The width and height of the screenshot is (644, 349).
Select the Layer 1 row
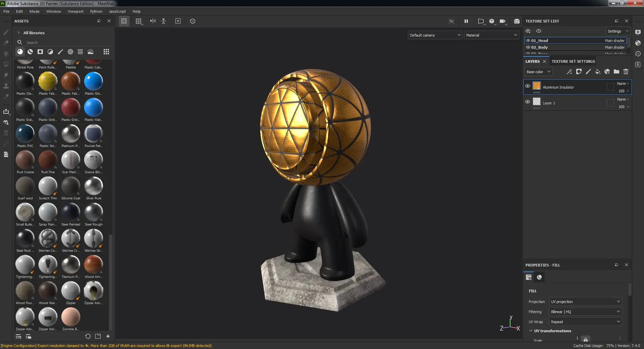[x=577, y=103]
